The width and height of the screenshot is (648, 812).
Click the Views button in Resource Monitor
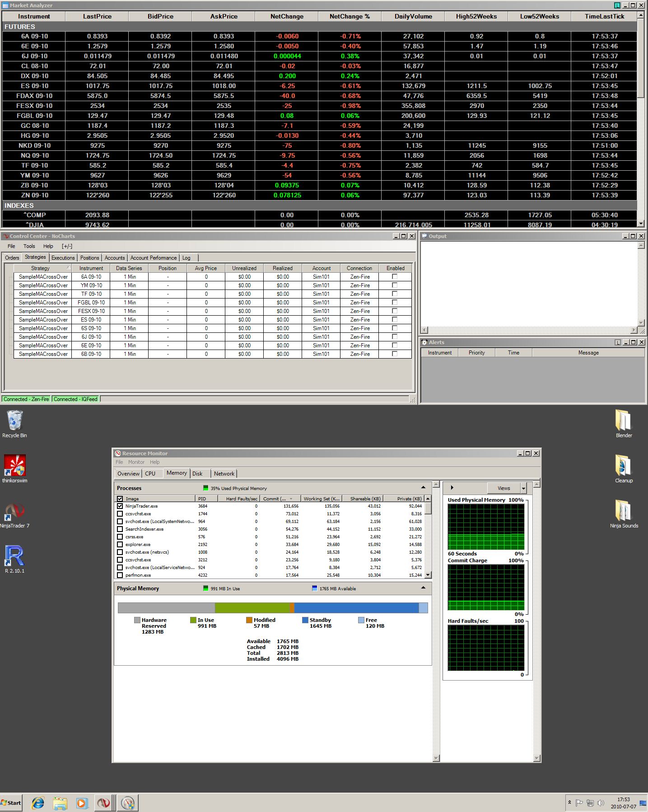pyautogui.click(x=503, y=488)
